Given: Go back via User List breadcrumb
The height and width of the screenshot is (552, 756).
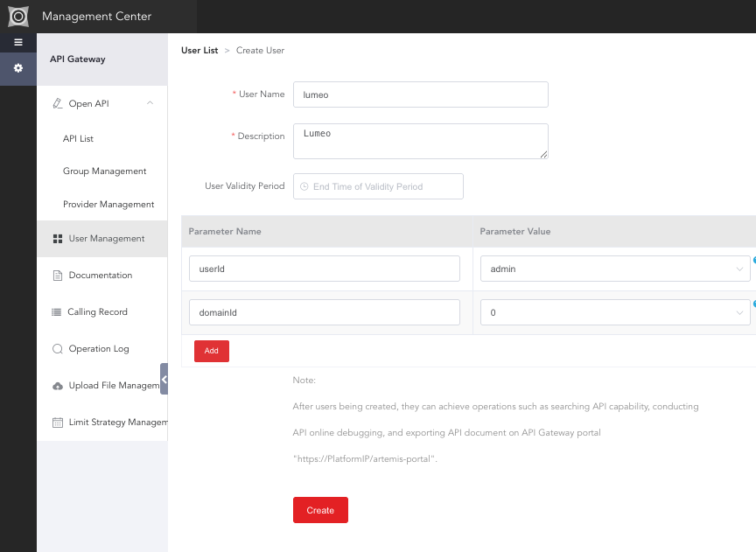Looking at the screenshot, I should [x=199, y=50].
